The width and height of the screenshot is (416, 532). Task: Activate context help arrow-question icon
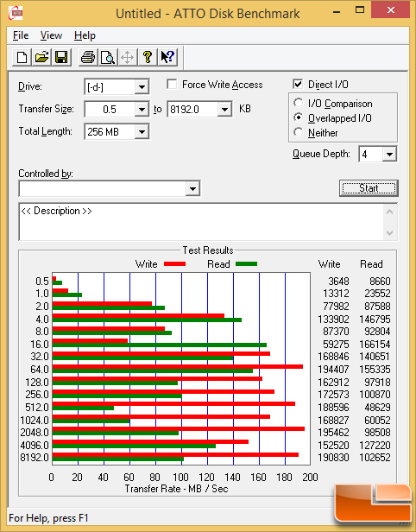167,57
